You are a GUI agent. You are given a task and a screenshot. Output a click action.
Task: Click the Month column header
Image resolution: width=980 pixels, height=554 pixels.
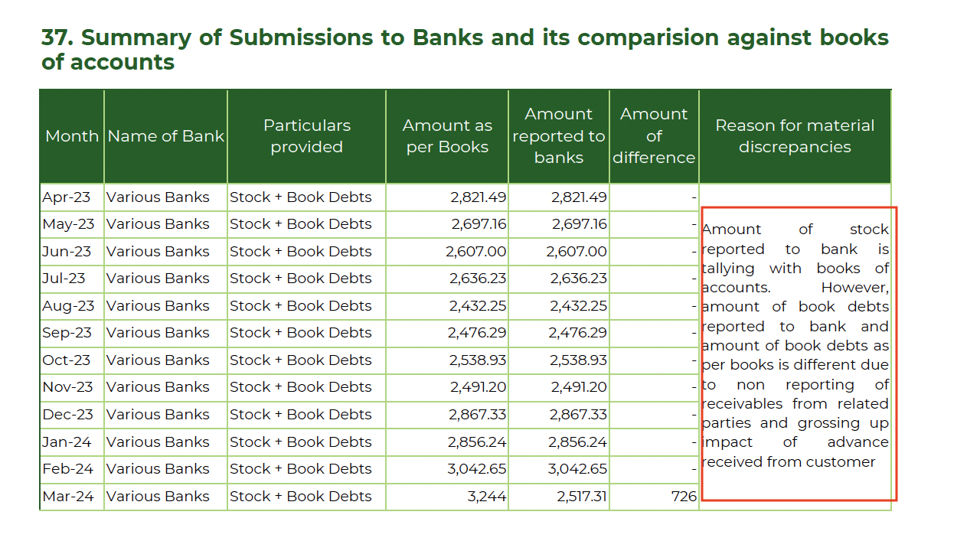72,136
